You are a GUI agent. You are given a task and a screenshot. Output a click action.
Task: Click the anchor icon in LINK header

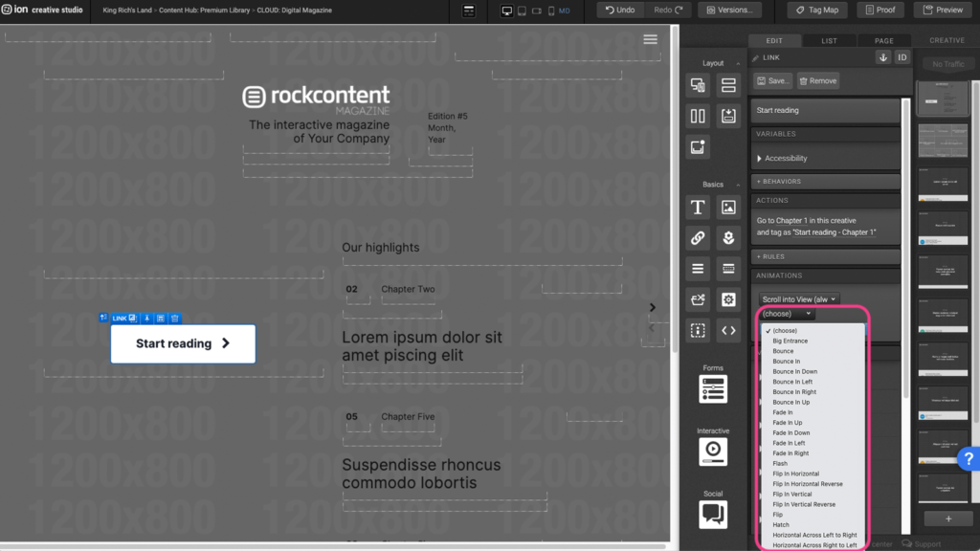click(x=883, y=57)
